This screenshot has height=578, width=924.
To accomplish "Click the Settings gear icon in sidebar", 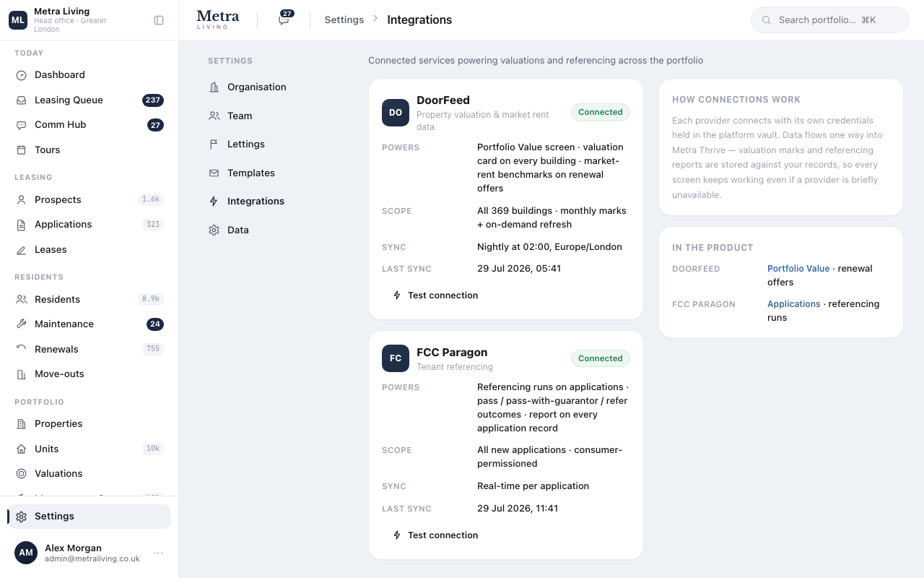I will (22, 517).
